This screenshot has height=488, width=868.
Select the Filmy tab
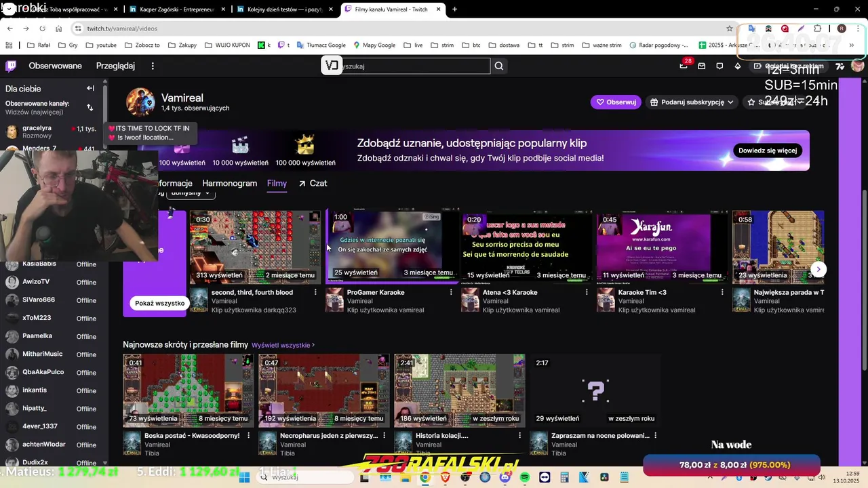(x=277, y=184)
